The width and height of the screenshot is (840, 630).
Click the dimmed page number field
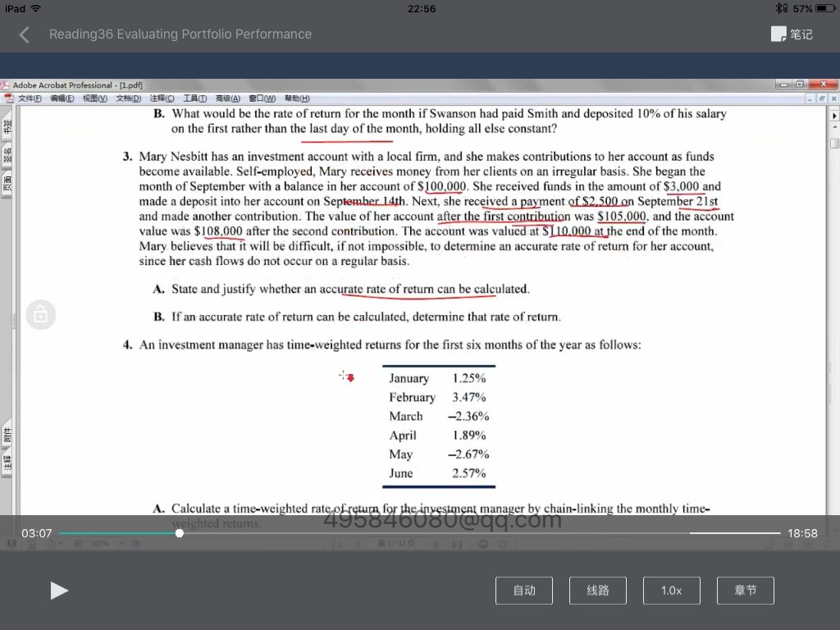396,543
